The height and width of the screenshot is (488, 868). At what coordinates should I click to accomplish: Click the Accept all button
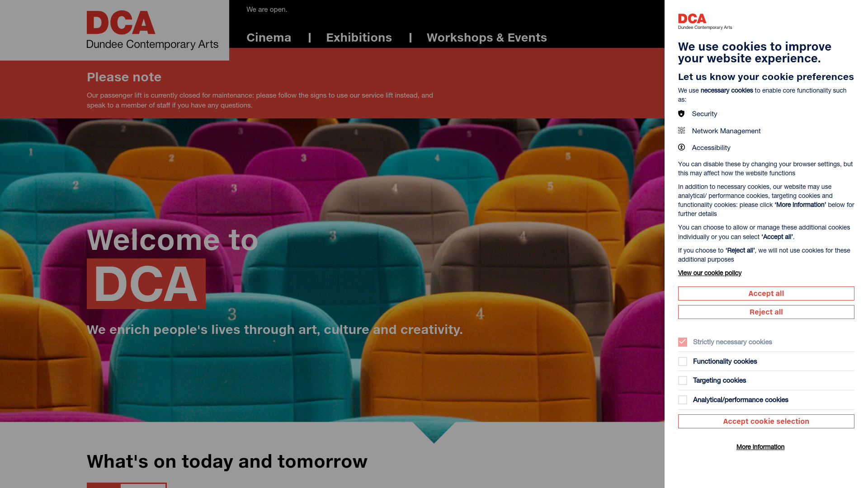tap(766, 293)
